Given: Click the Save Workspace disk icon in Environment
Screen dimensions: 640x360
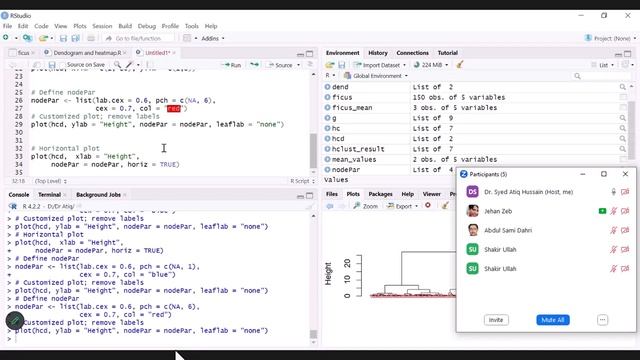Looking at the screenshot, I should point(342,65).
